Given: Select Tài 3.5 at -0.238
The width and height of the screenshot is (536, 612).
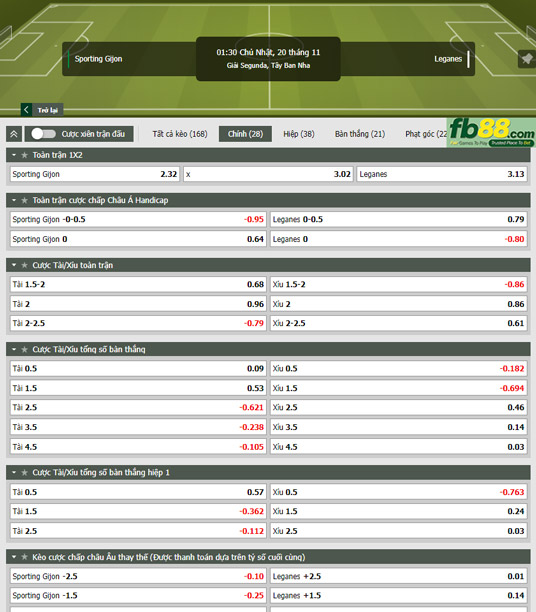Looking at the screenshot, I should pyautogui.click(x=138, y=427).
